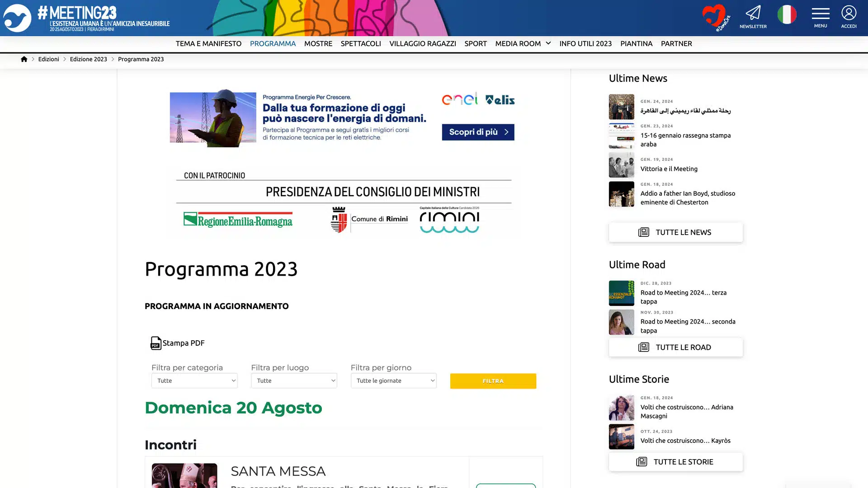Screen dimensions: 868x488
Task: Click the Adriana Mascagni story thumbnail
Action: (621, 408)
